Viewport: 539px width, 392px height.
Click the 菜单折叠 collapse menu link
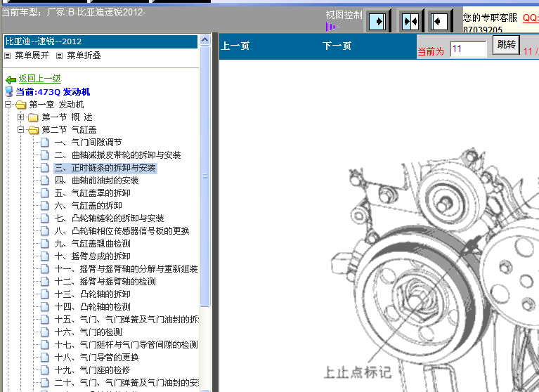(84, 55)
